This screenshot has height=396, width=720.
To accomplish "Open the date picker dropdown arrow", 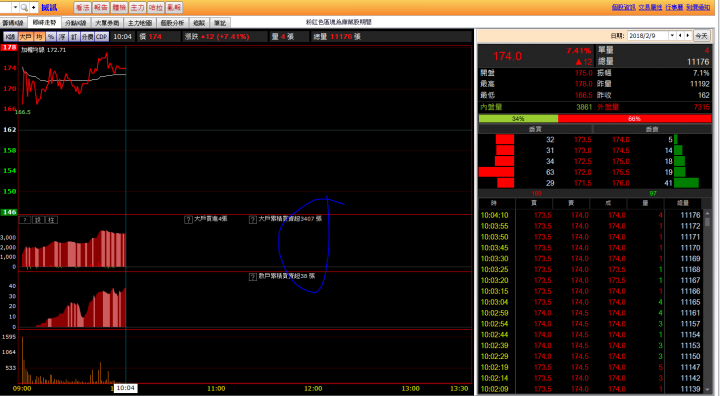I will click(672, 35).
